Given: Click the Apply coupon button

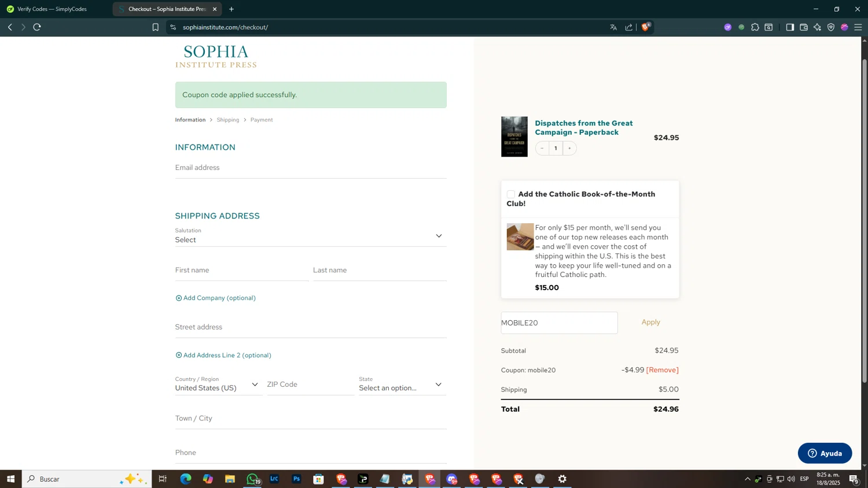Looking at the screenshot, I should pos(651,322).
